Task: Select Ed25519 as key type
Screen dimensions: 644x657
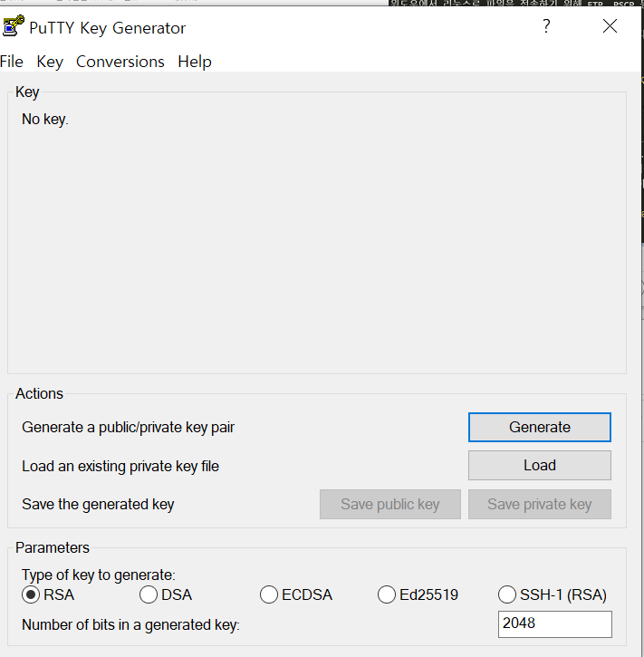Action: 387,595
